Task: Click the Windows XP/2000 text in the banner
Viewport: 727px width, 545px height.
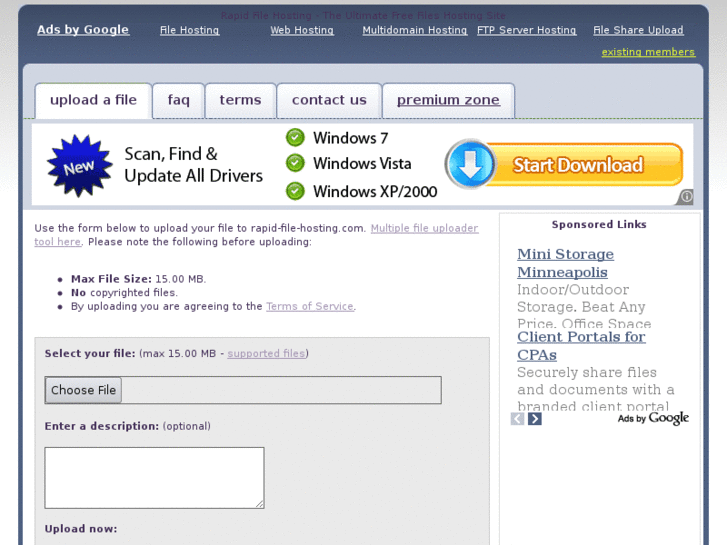Action: click(x=375, y=191)
